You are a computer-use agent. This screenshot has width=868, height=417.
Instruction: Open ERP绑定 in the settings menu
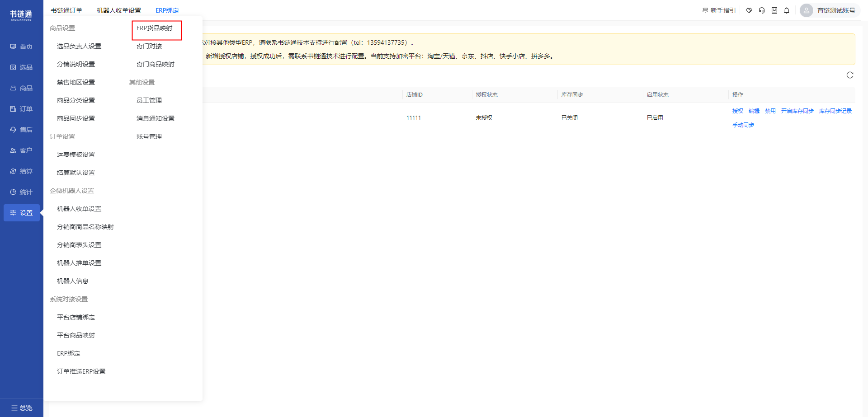(x=69, y=353)
